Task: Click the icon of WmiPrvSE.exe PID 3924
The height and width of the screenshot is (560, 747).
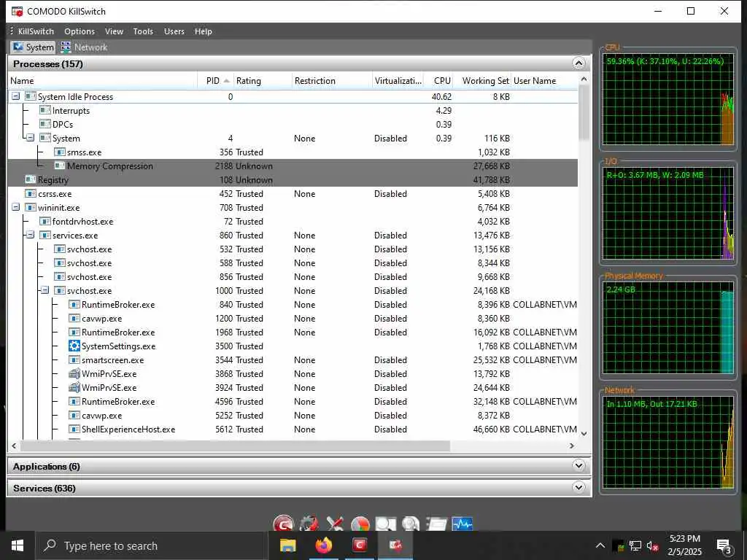Action: coord(74,388)
